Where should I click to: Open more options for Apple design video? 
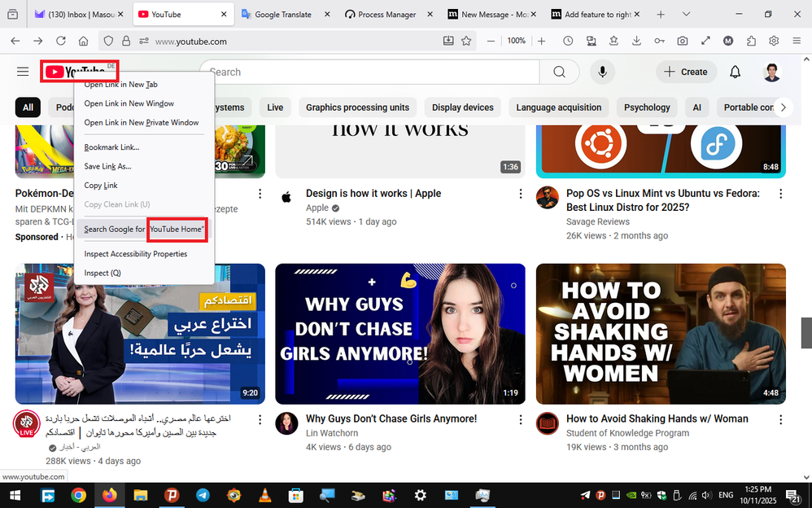pyautogui.click(x=521, y=194)
